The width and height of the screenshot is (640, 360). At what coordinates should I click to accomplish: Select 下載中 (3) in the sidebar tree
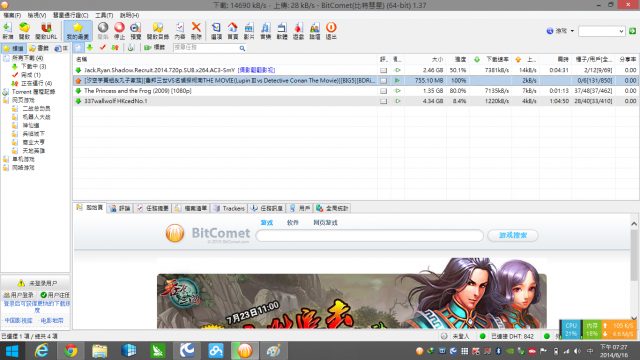click(x=33, y=66)
